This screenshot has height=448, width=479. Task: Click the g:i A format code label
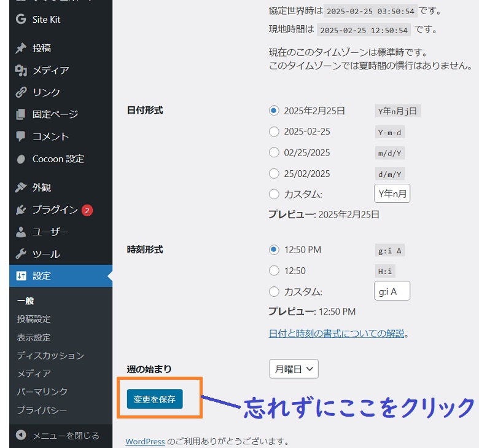[390, 251]
